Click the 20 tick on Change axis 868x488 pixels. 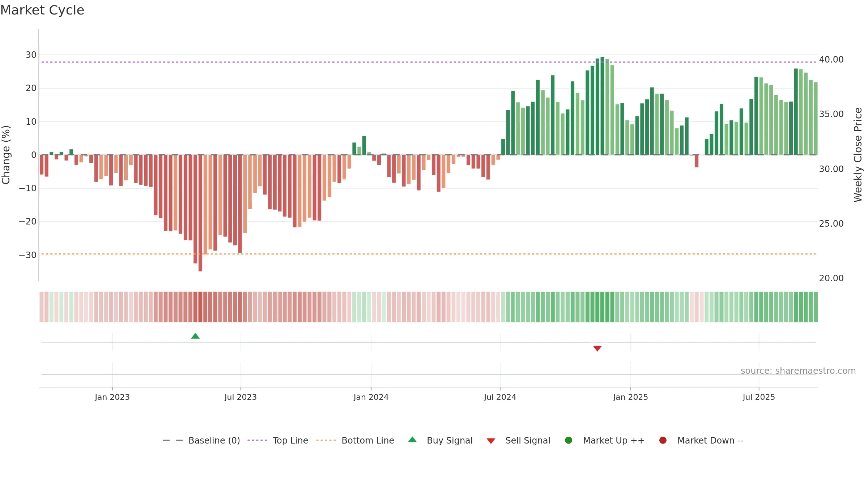[31, 88]
